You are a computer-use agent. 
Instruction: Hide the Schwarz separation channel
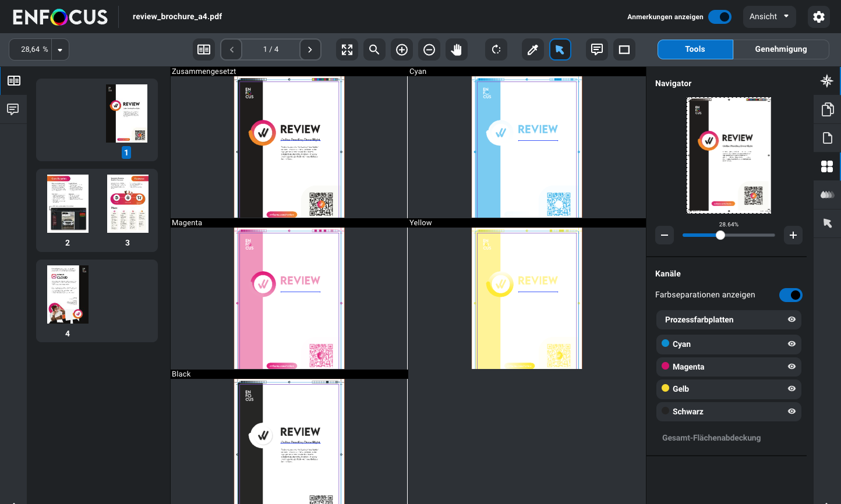[x=791, y=411]
